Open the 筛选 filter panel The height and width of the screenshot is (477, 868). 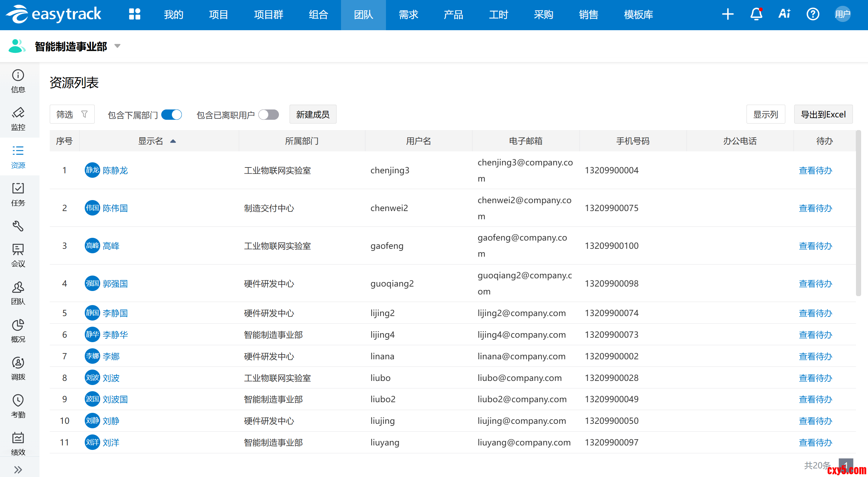(72, 114)
